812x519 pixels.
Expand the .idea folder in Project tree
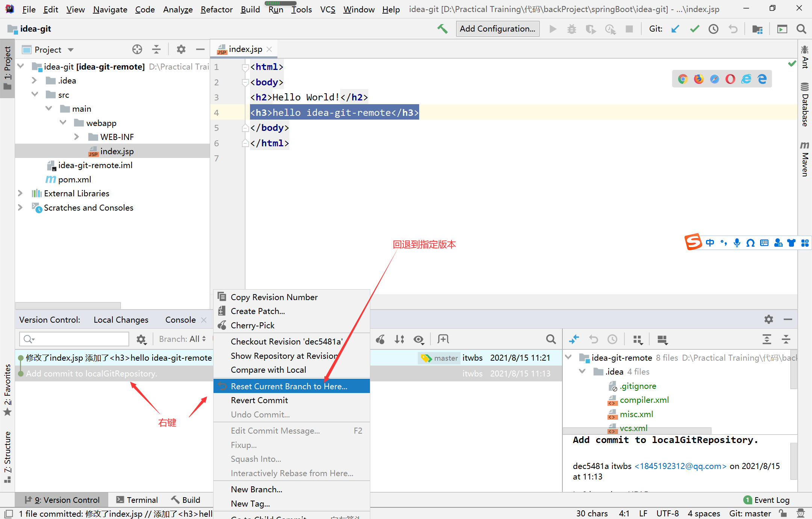[x=34, y=80]
